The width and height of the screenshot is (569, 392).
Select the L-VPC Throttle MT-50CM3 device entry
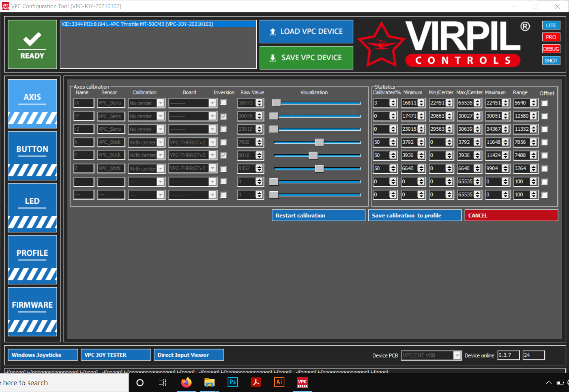pyautogui.click(x=158, y=24)
